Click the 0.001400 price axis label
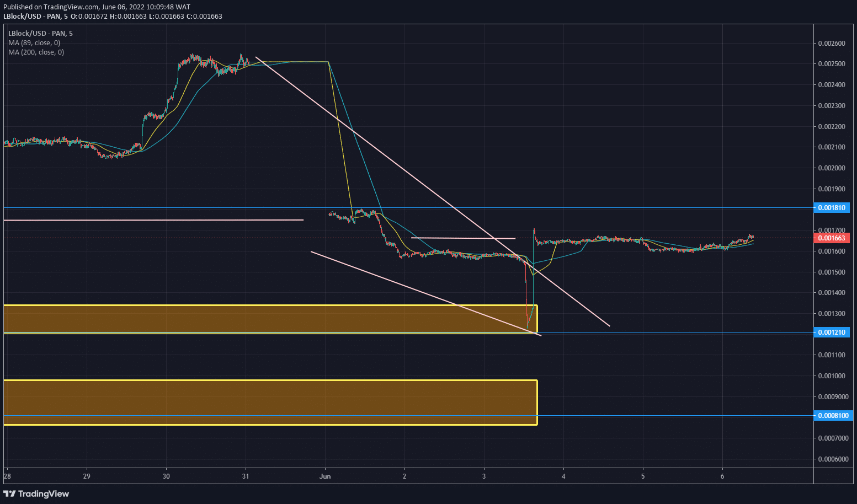Viewport: 857px width, 504px height. [x=831, y=293]
